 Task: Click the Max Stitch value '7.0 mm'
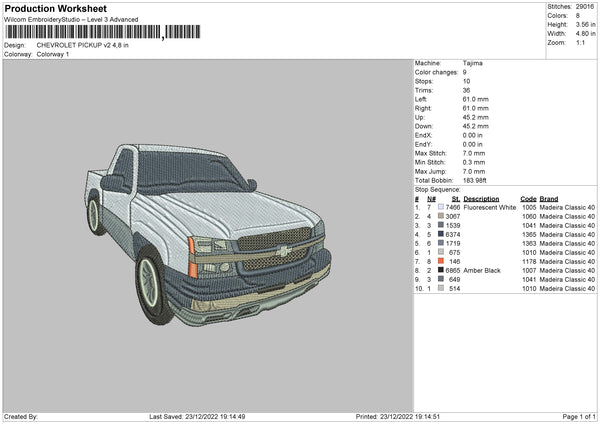tap(474, 153)
